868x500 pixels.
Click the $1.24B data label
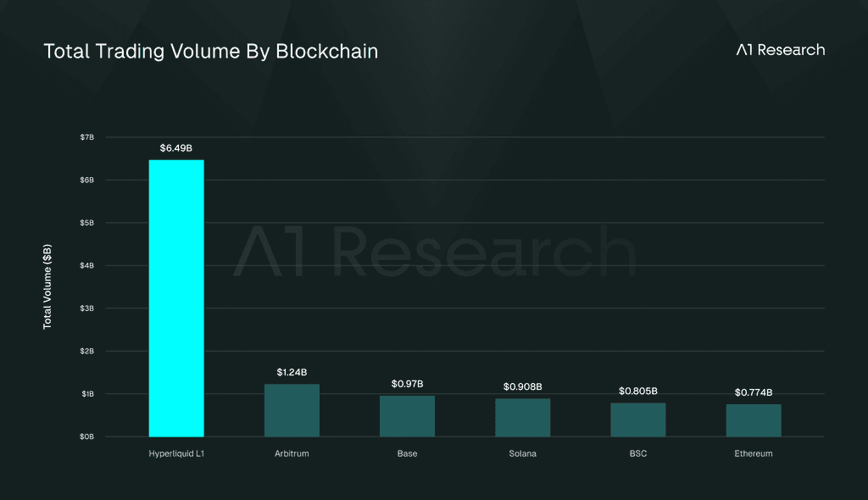click(x=292, y=372)
